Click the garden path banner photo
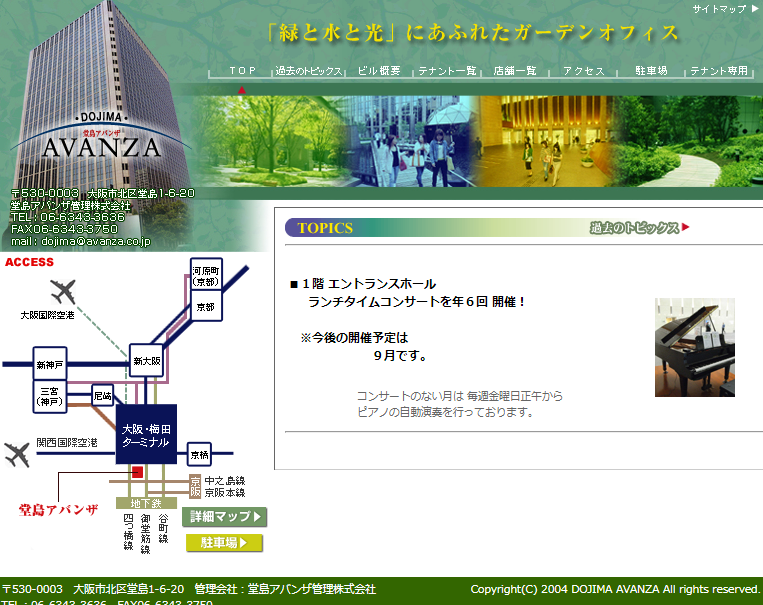 691,141
